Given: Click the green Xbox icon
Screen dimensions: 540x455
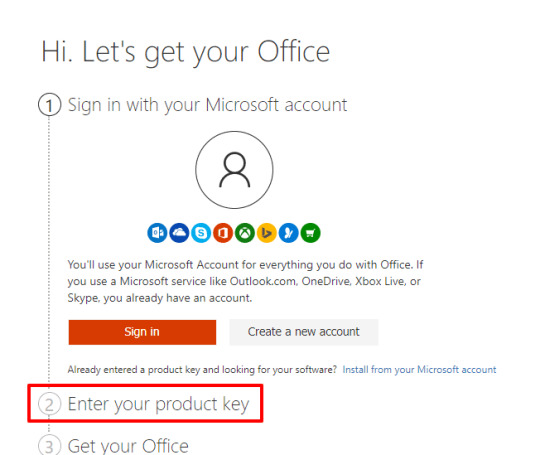Looking at the screenshot, I should point(245,233).
